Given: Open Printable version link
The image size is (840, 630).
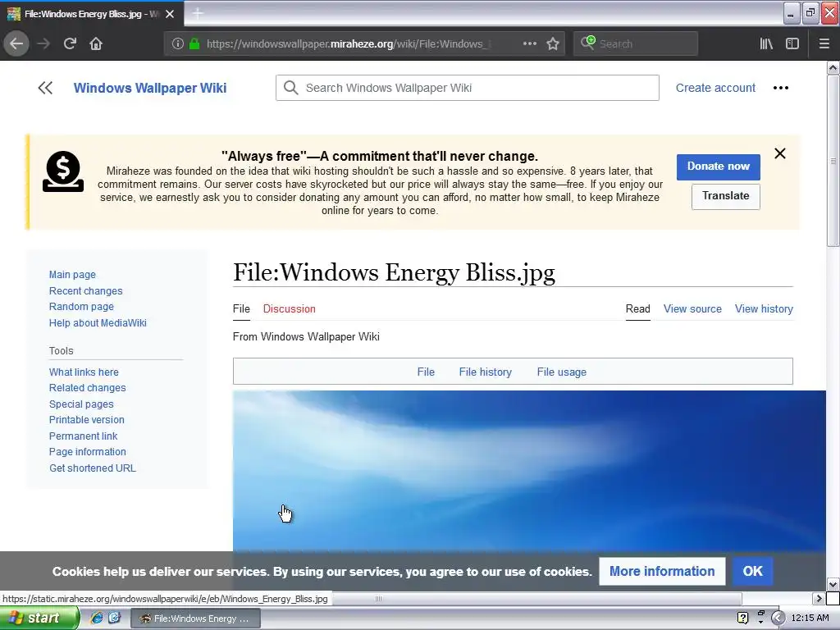Looking at the screenshot, I should click(x=86, y=419).
